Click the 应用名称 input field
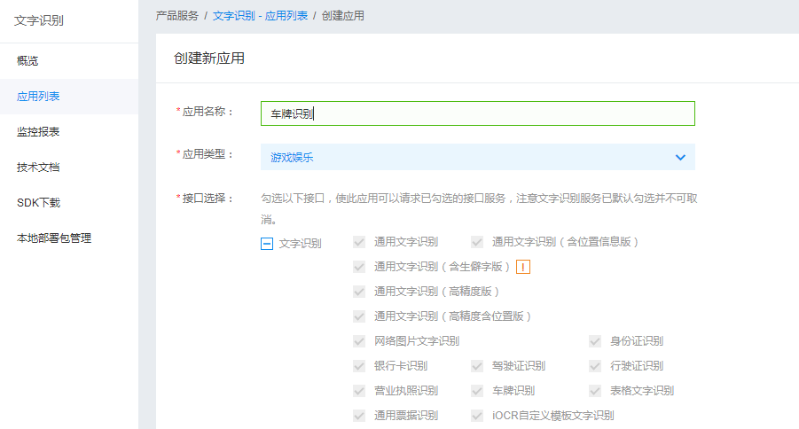This screenshot has width=799, height=429. (477, 113)
